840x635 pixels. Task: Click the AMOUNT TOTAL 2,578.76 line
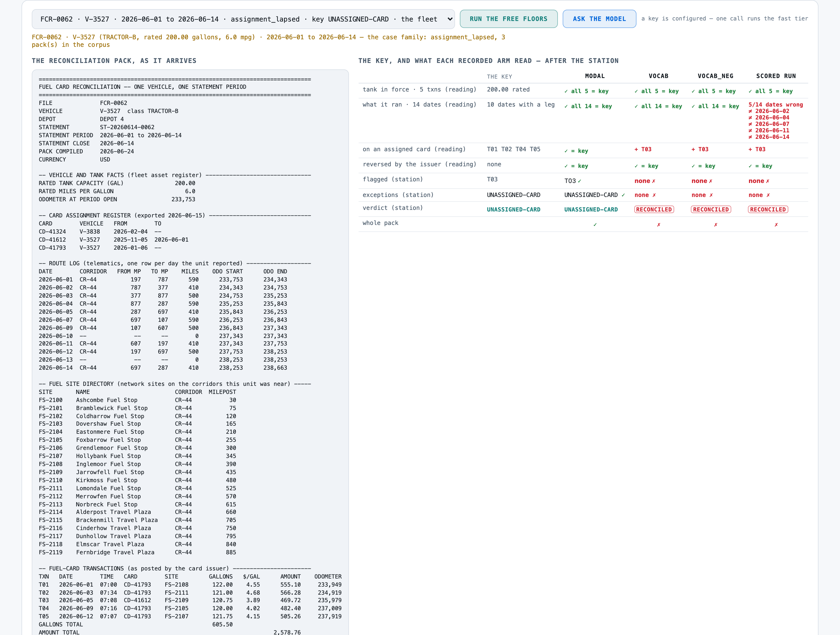[170, 632]
